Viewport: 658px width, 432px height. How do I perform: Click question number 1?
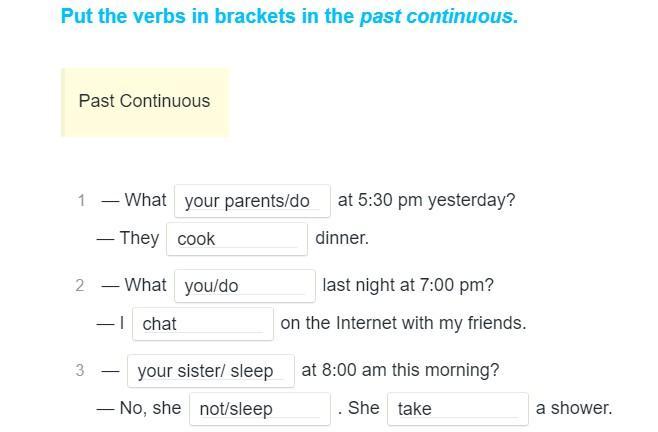point(81,201)
